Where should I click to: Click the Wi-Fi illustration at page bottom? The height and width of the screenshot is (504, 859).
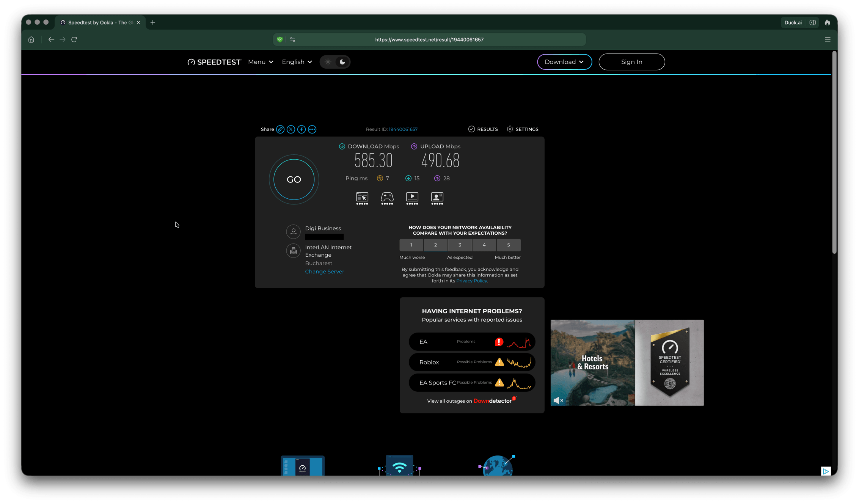pyautogui.click(x=400, y=465)
